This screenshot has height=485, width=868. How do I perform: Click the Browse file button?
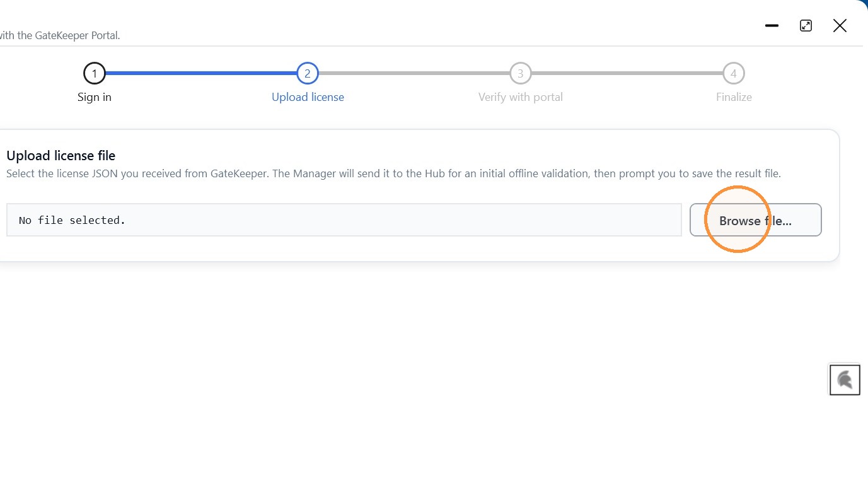coord(755,220)
